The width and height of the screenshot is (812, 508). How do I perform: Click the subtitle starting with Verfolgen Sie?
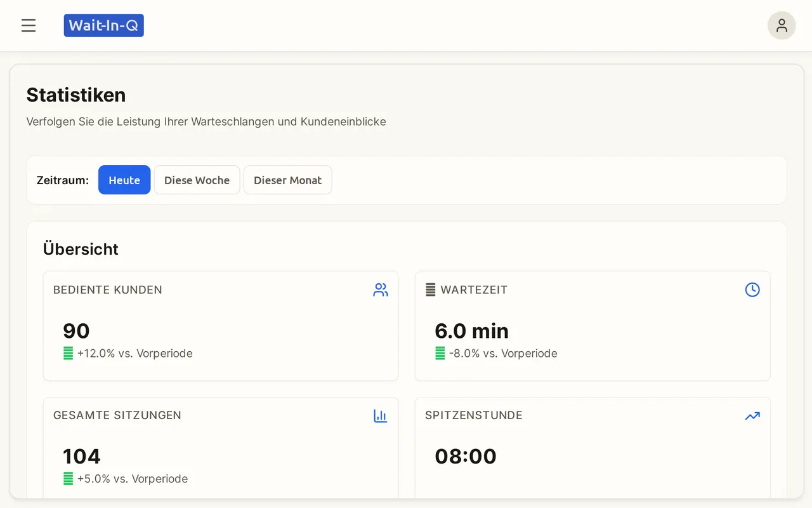206,121
